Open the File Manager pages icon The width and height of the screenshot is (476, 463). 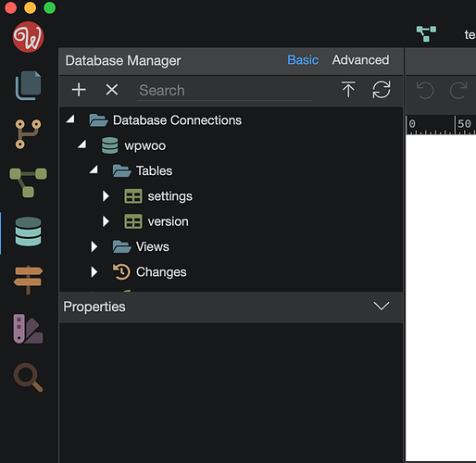(x=28, y=85)
